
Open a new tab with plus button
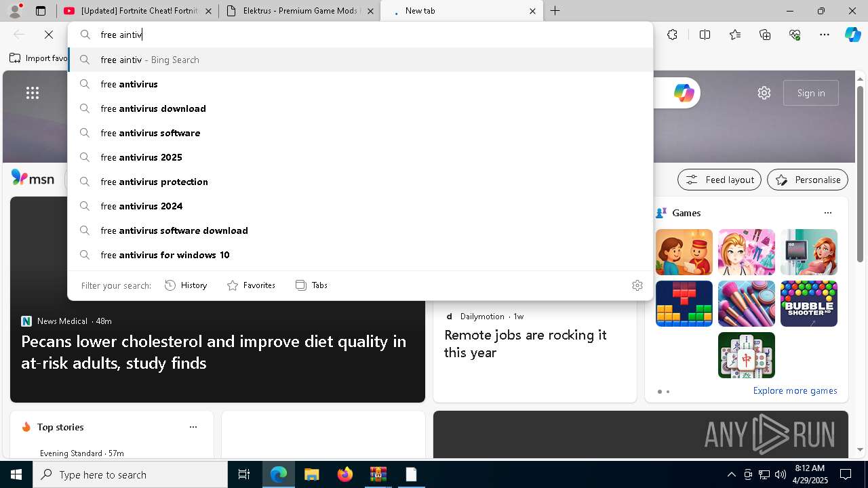click(x=555, y=11)
